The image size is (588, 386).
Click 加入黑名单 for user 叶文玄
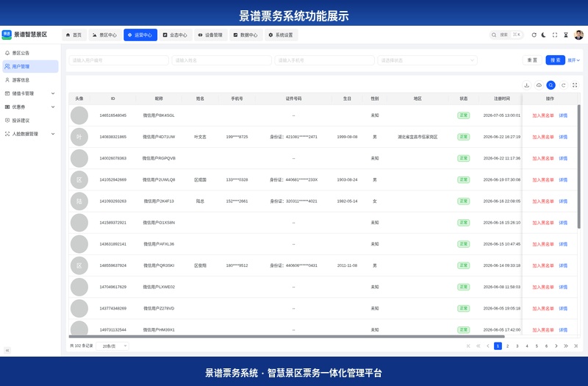[x=543, y=137]
